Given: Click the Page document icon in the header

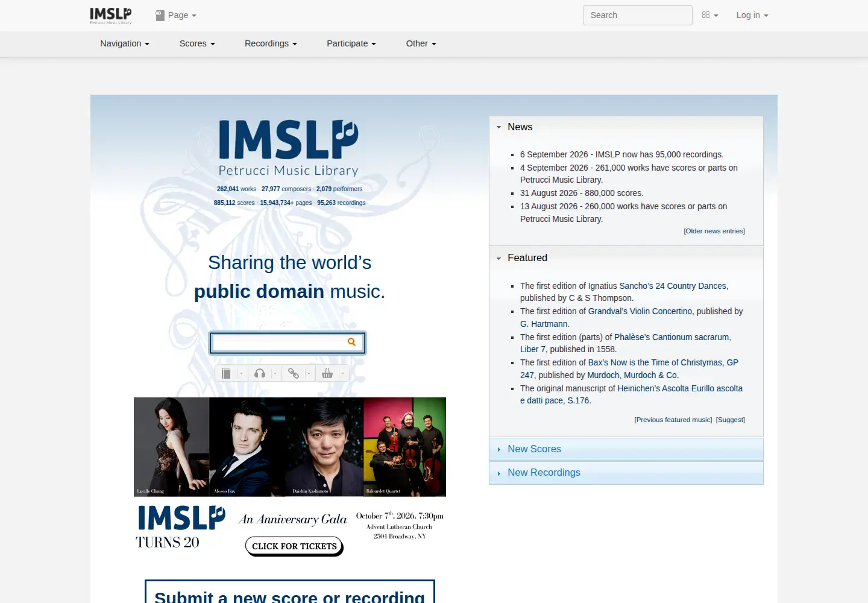Looking at the screenshot, I should click(160, 16).
